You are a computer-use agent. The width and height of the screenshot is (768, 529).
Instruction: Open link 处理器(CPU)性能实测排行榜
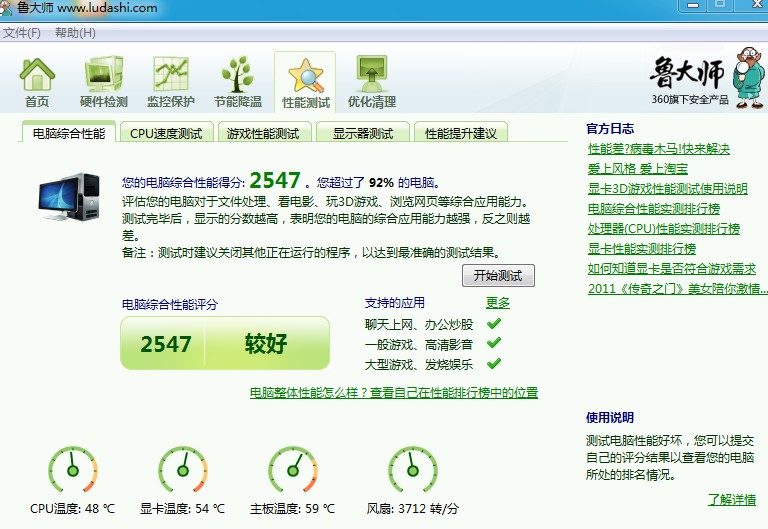(x=664, y=229)
